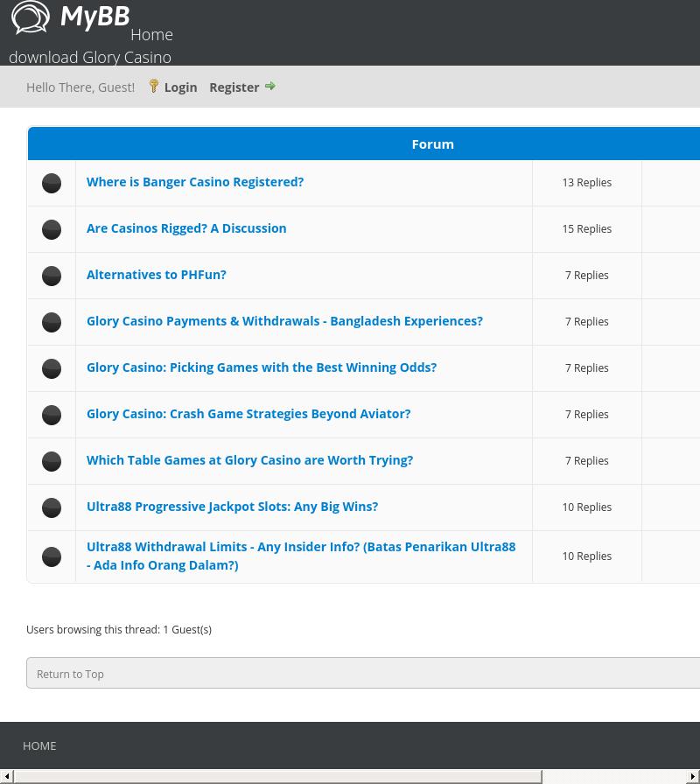The width and height of the screenshot is (700, 784).
Task: Open Ultra88 Progressive Jackpot Slots thread
Action: click(232, 507)
